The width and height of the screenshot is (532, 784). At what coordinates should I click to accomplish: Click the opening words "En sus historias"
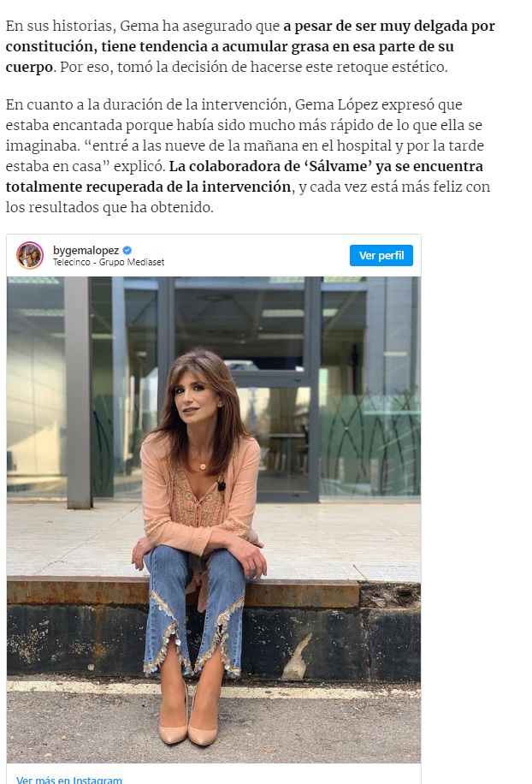click(x=55, y=26)
